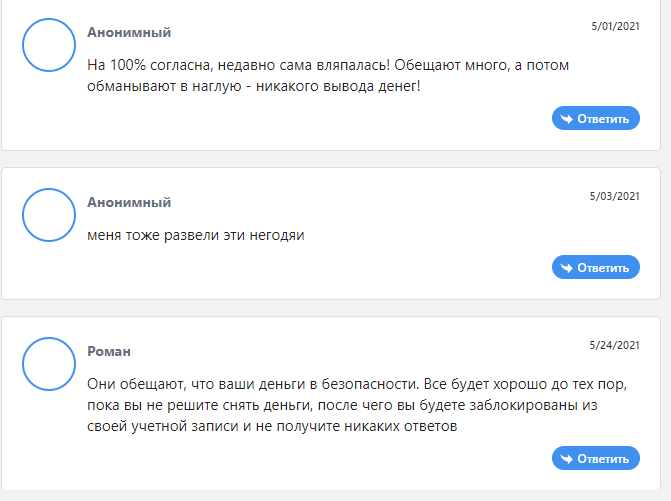671x501 pixels.
Task: Open the first Анонимный author name
Action: pyautogui.click(x=129, y=32)
